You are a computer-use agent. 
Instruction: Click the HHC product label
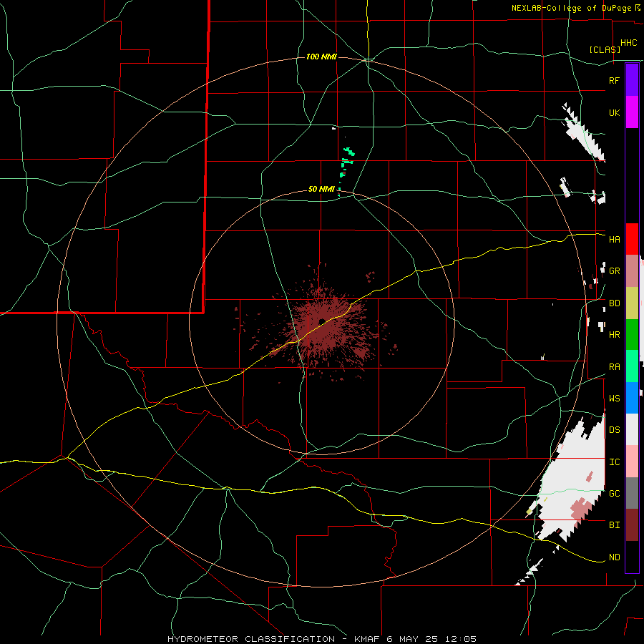point(628,43)
